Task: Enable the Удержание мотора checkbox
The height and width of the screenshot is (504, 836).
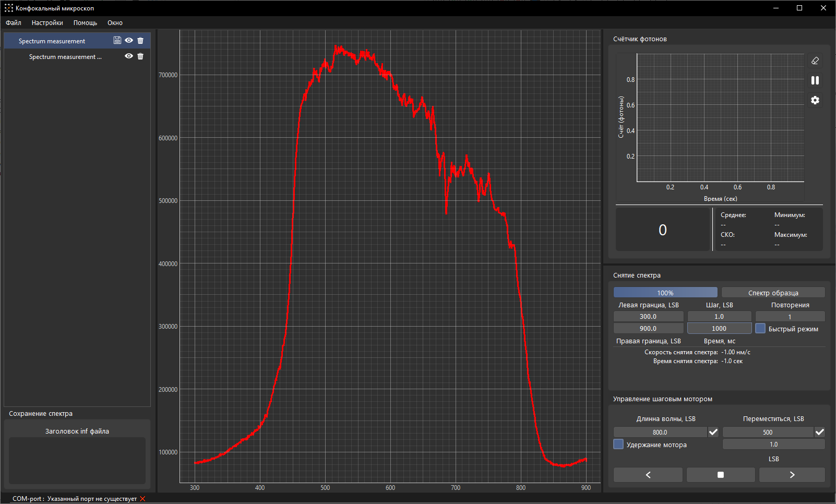Action: [x=618, y=444]
